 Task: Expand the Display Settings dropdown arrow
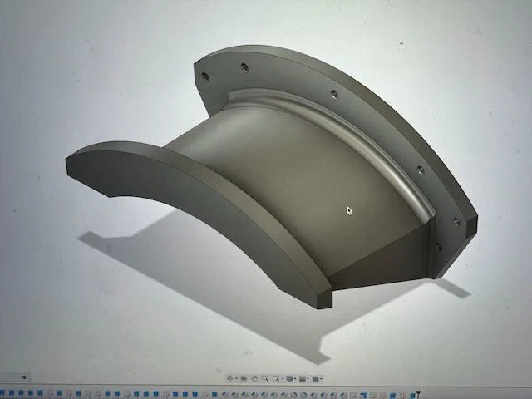click(295, 379)
